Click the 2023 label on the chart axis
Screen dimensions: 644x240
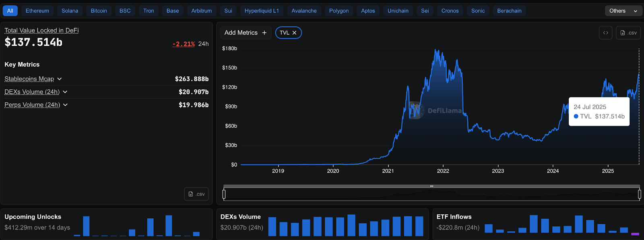pos(498,171)
